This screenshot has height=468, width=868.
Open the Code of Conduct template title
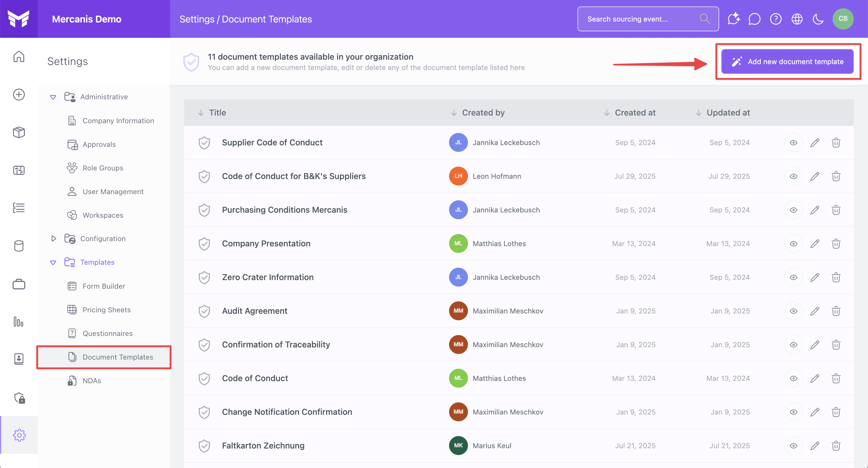pyautogui.click(x=255, y=378)
